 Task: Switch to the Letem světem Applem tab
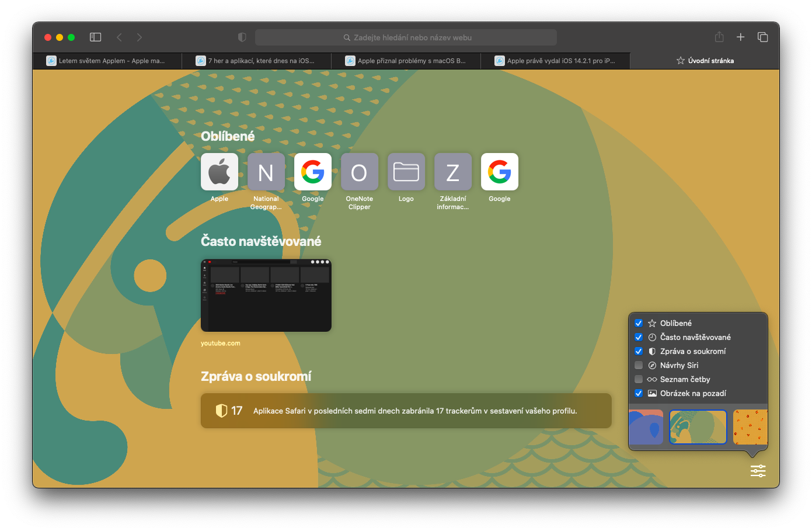(107, 61)
